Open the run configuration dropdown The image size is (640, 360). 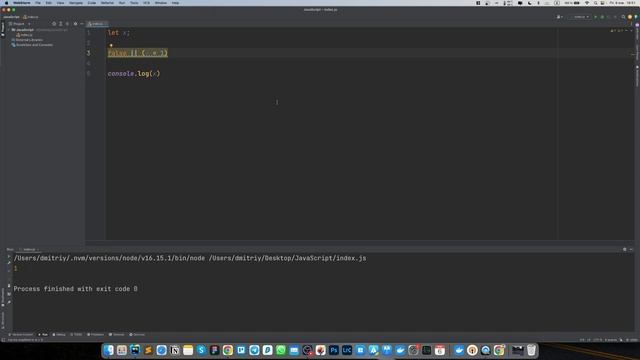click(580, 17)
